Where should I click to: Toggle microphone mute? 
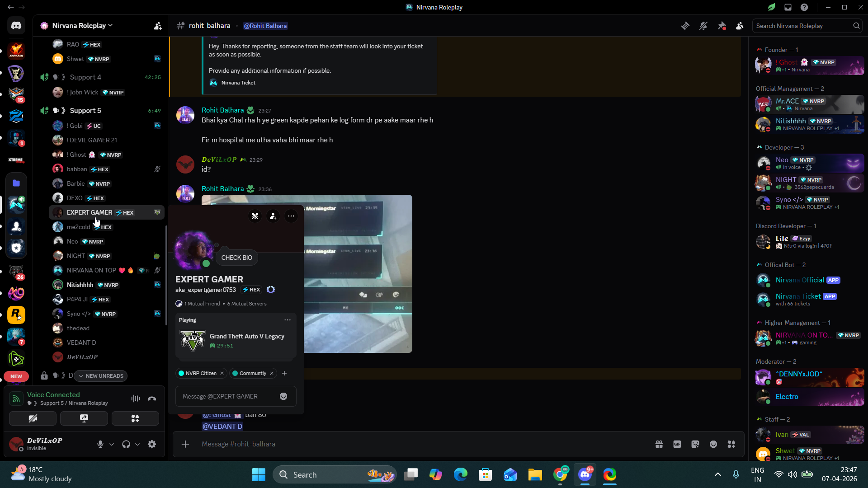(100, 444)
